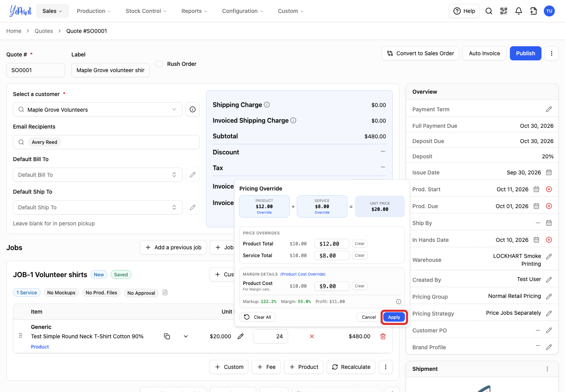Viewport: 565px width, 392px height.
Task: Click Convert to Sales Order
Action: (421, 53)
